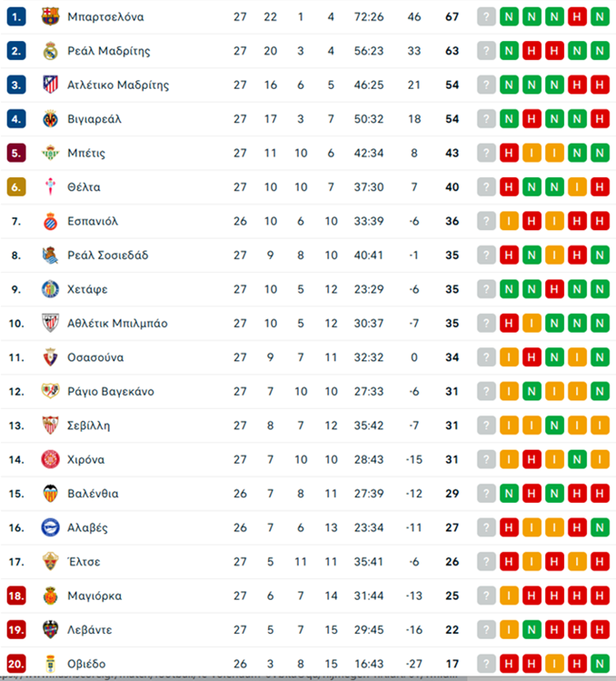
Task: Click the Valencia bat logo
Action: click(x=50, y=494)
